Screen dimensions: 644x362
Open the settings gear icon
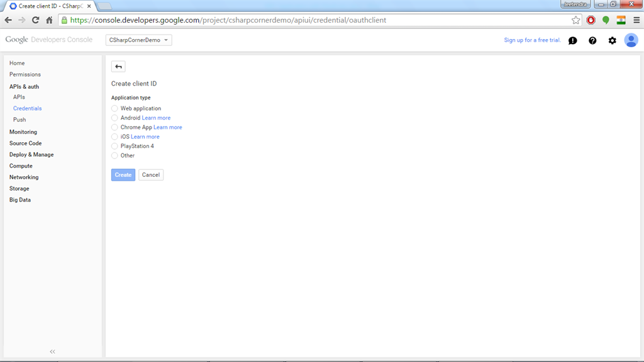[x=612, y=40]
